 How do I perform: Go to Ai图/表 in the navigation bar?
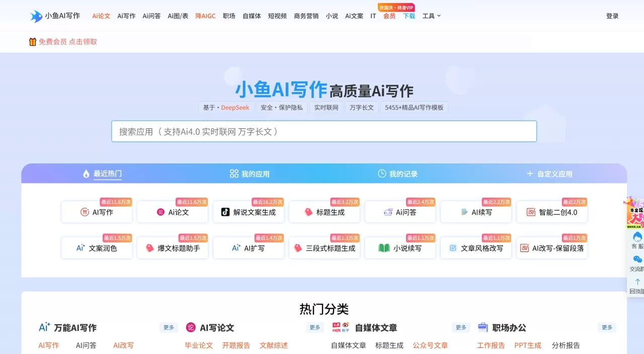pyautogui.click(x=178, y=16)
